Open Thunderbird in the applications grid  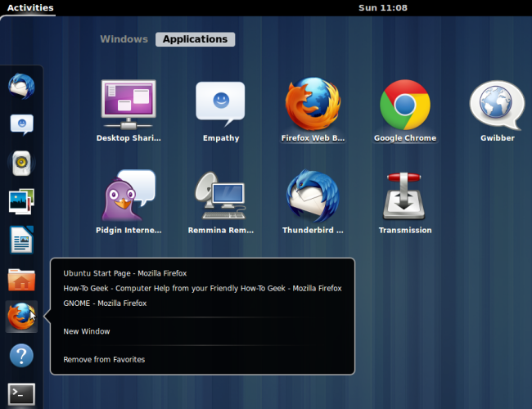313,202
